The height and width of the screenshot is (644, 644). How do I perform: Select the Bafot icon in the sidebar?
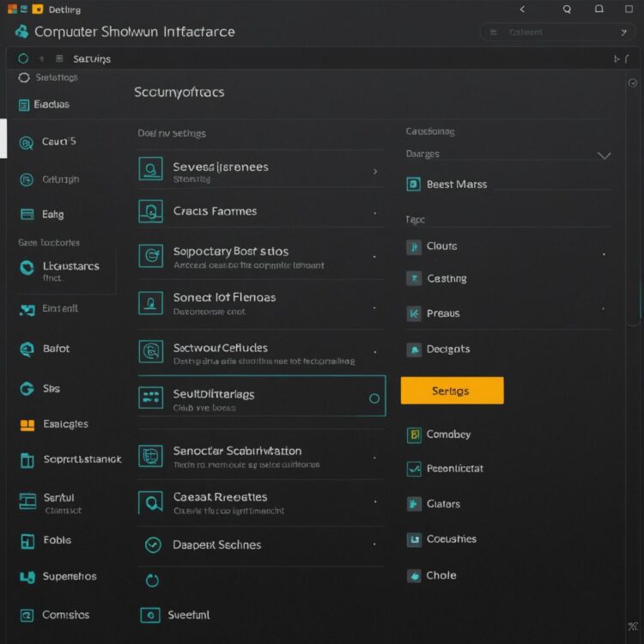(27, 349)
